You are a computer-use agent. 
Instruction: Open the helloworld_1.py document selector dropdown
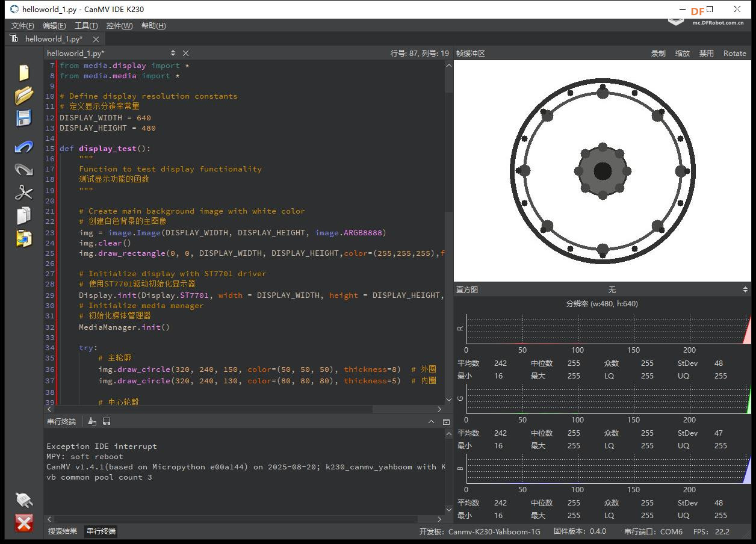(173, 53)
